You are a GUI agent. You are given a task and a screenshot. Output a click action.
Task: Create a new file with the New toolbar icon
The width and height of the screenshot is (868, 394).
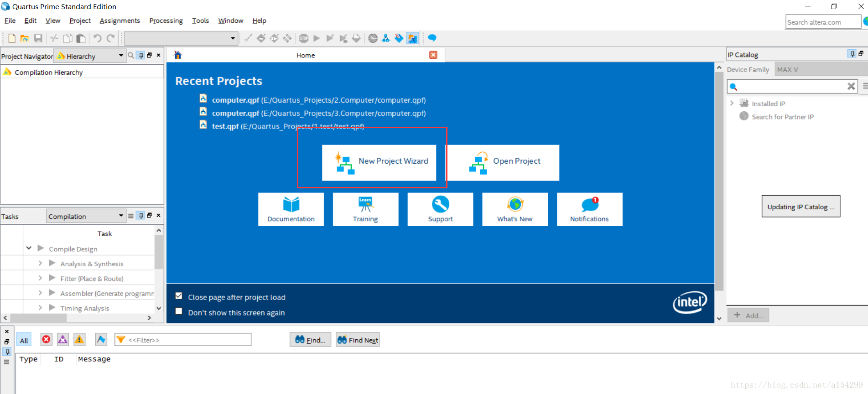point(12,38)
